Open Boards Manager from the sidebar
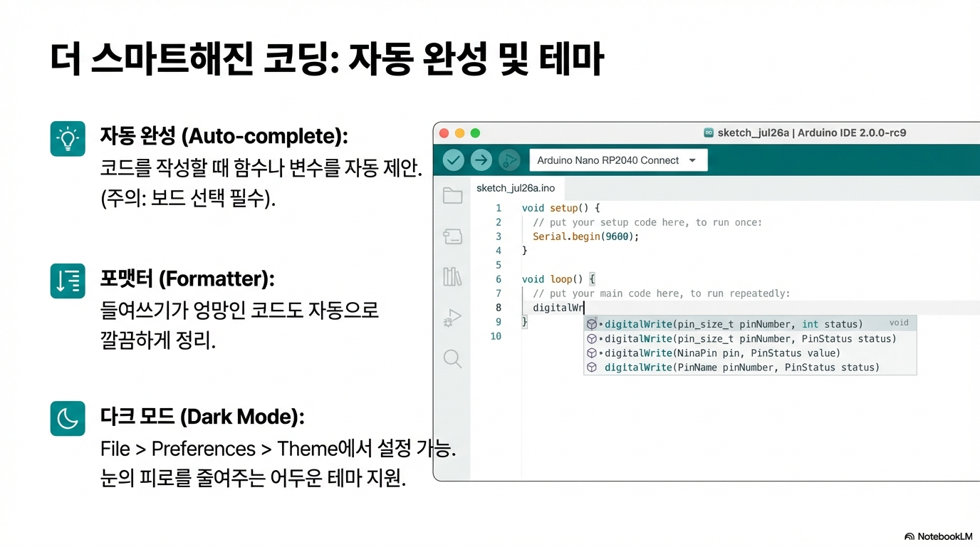The height and width of the screenshot is (547, 980). (453, 236)
